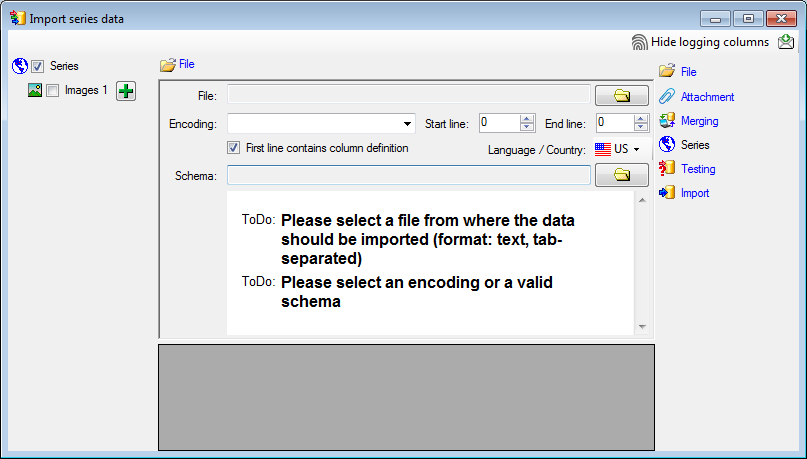Open the Encoding dropdown
Viewport: 807px width, 459px height.
[407, 123]
